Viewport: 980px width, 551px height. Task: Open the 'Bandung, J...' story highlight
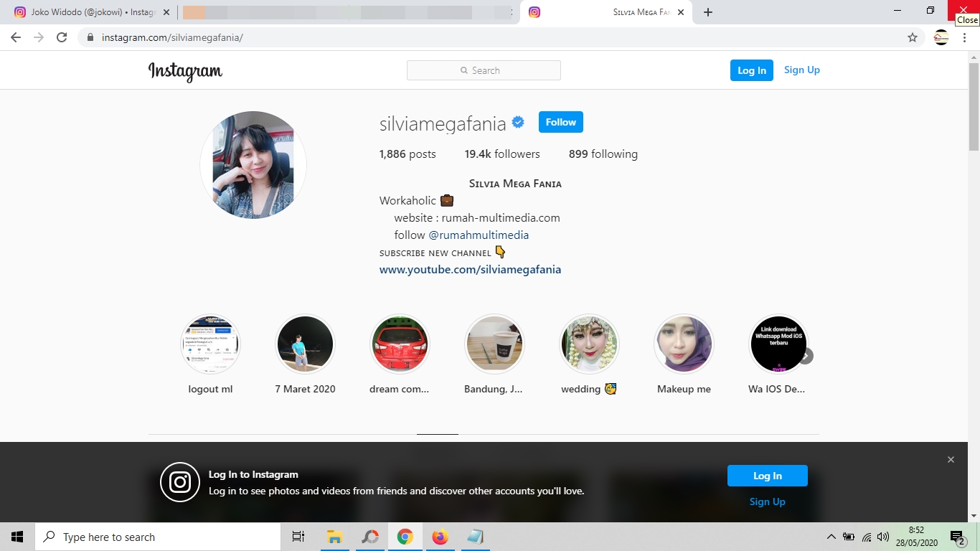click(x=494, y=344)
